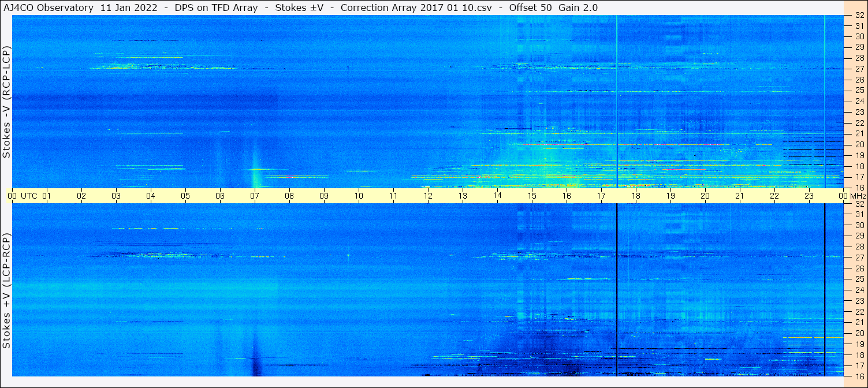Choose the 07 hour marker on time axis
The image size is (868, 388).
tap(255, 196)
